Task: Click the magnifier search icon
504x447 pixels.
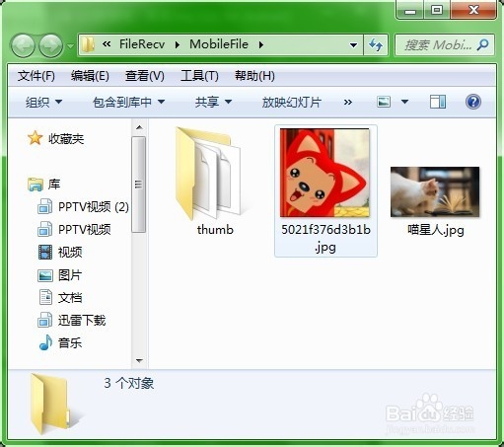Action: pyautogui.click(x=483, y=44)
